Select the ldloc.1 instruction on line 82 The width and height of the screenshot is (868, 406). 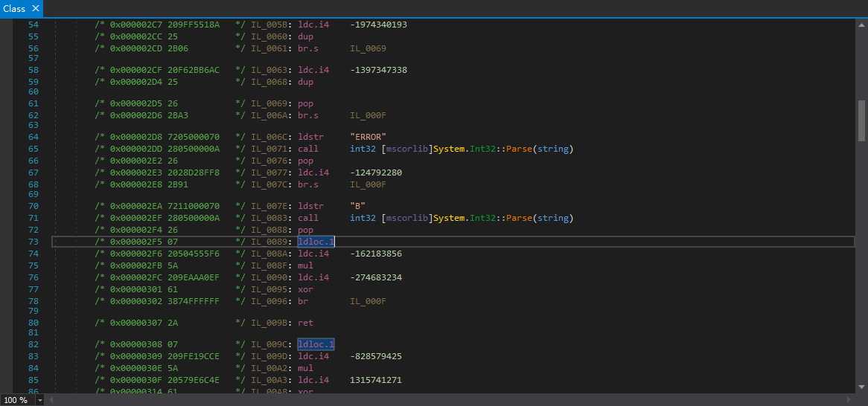[316, 344]
